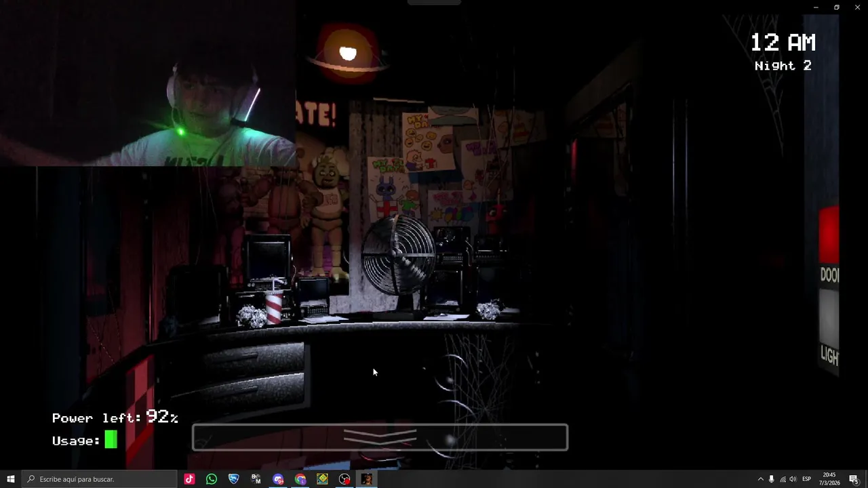Select the Five Nights at Freddy's taskbar icon
The image size is (868, 488).
click(x=367, y=479)
